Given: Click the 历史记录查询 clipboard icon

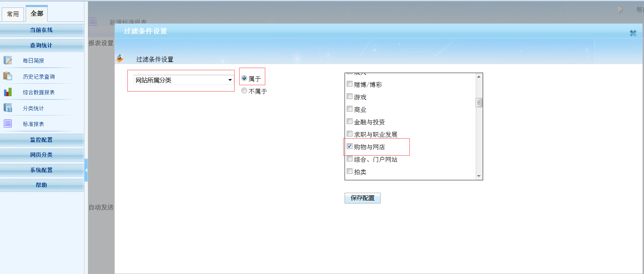Looking at the screenshot, I should point(8,76).
